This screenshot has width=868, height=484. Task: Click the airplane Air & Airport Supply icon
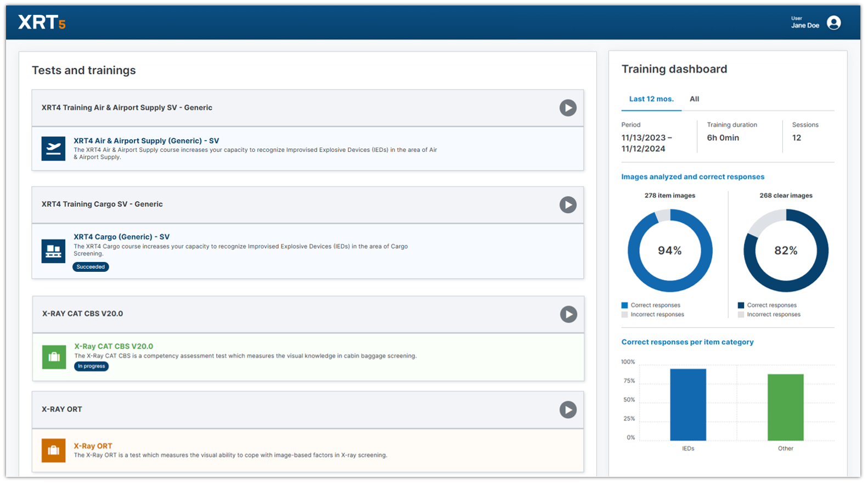(x=53, y=149)
